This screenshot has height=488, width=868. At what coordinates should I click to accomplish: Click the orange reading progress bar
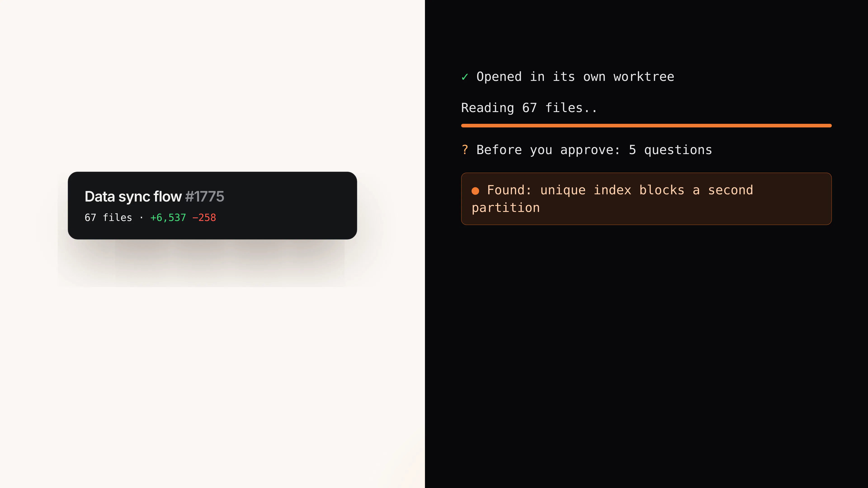(646, 126)
